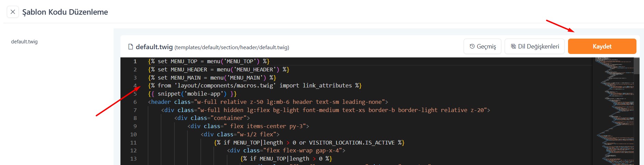Click the div class="container" line

click(x=212, y=118)
